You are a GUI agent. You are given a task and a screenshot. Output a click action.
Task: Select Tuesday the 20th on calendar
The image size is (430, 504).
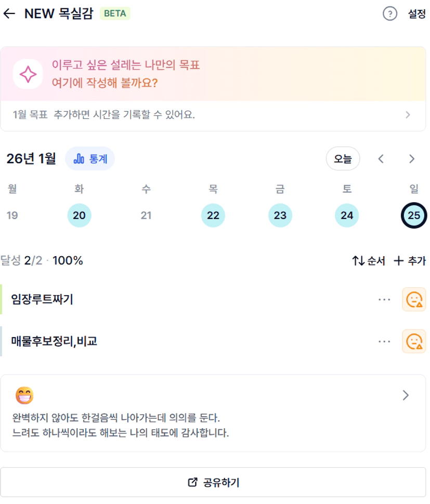click(x=79, y=215)
